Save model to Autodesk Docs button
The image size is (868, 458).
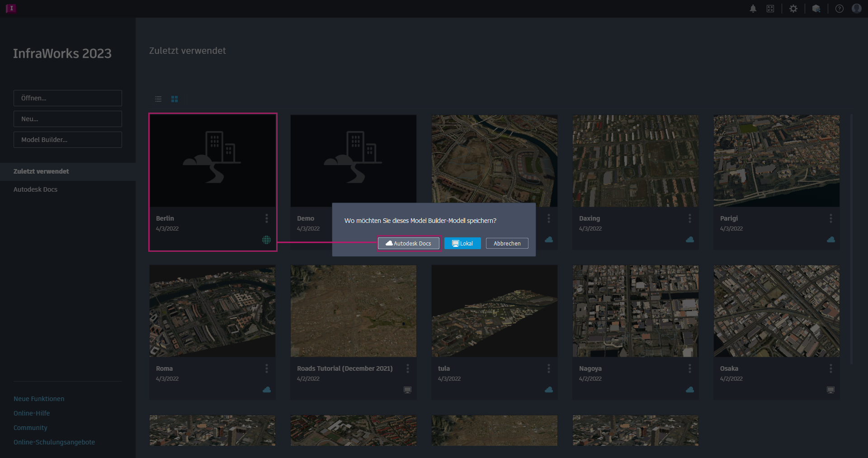coord(409,243)
